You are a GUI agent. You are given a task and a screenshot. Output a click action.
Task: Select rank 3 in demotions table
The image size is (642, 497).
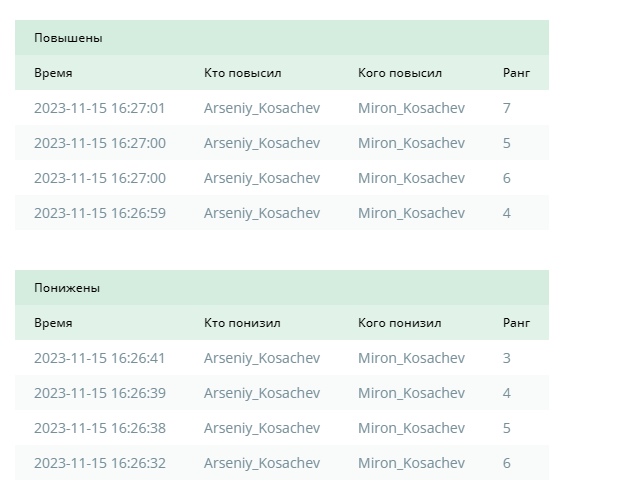(x=506, y=358)
